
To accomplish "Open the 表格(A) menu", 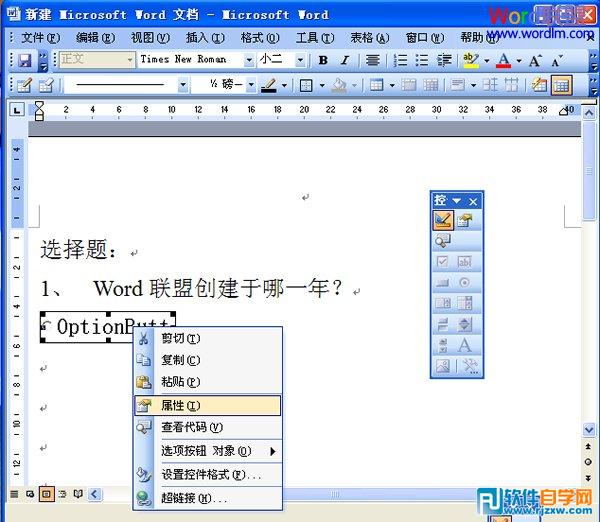I will 370,38.
